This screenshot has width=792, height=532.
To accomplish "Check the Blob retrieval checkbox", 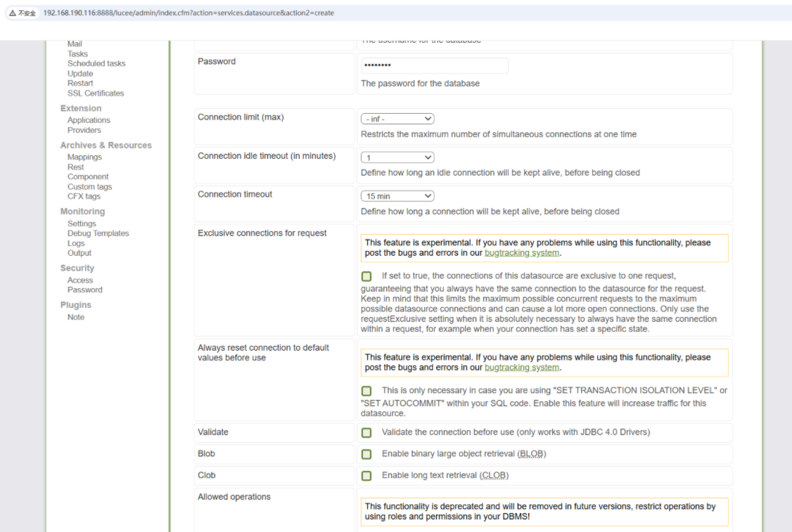I will [x=366, y=455].
